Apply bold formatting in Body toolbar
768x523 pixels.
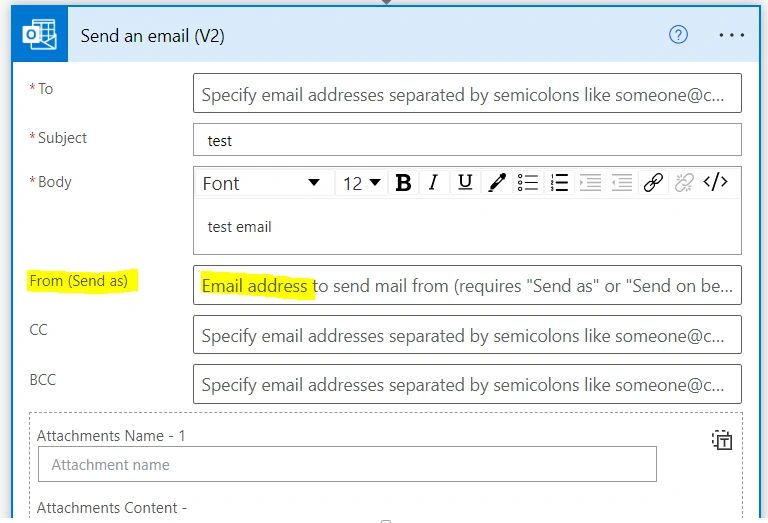pyautogui.click(x=403, y=183)
